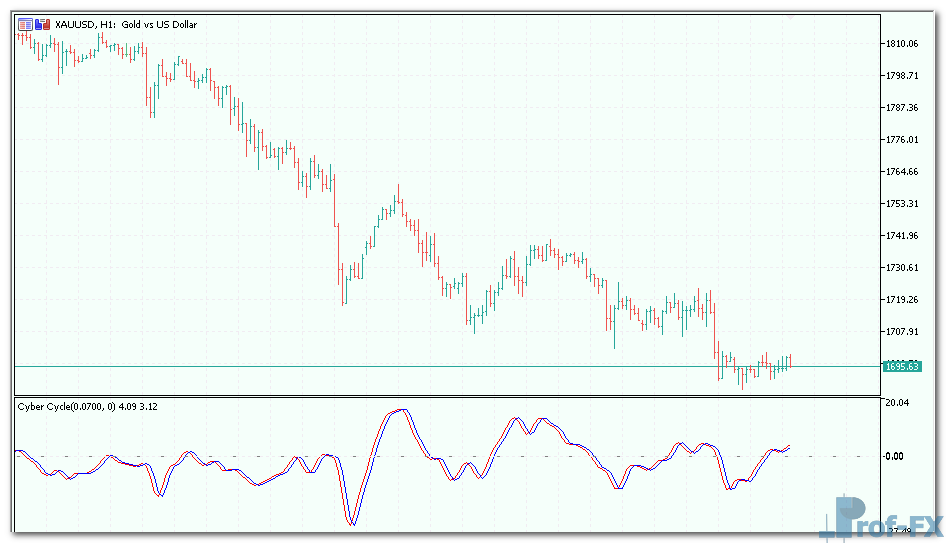Click the 1695.63 current price tag
Image resolution: width=946 pixels, height=543 pixels.
point(901,367)
